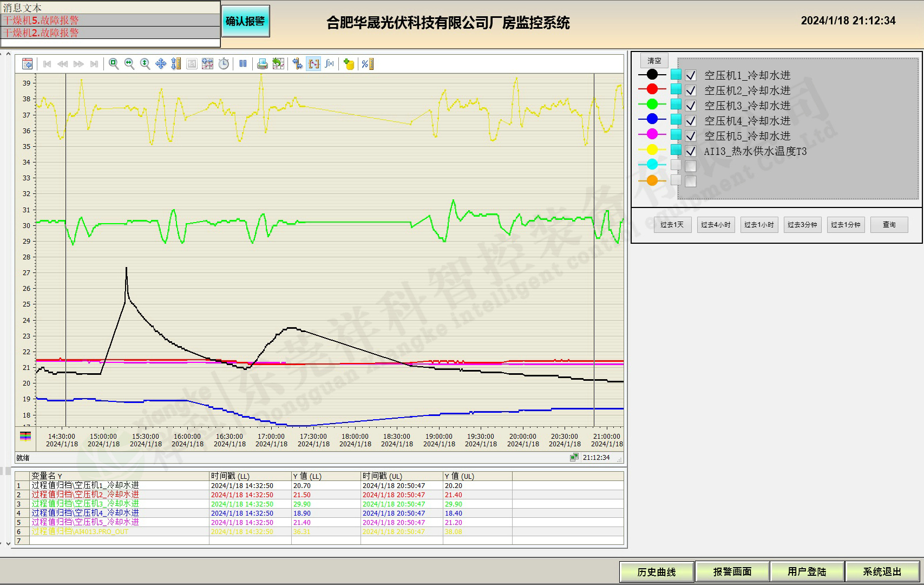This screenshot has height=585, width=924.
Task: Select the move trend area tool
Action: pos(161,64)
